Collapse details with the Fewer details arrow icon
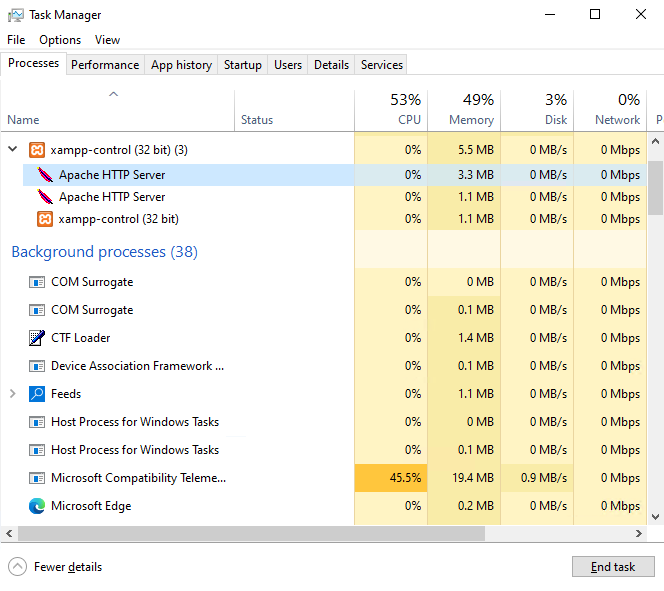This screenshot has width=664, height=591. 17,567
